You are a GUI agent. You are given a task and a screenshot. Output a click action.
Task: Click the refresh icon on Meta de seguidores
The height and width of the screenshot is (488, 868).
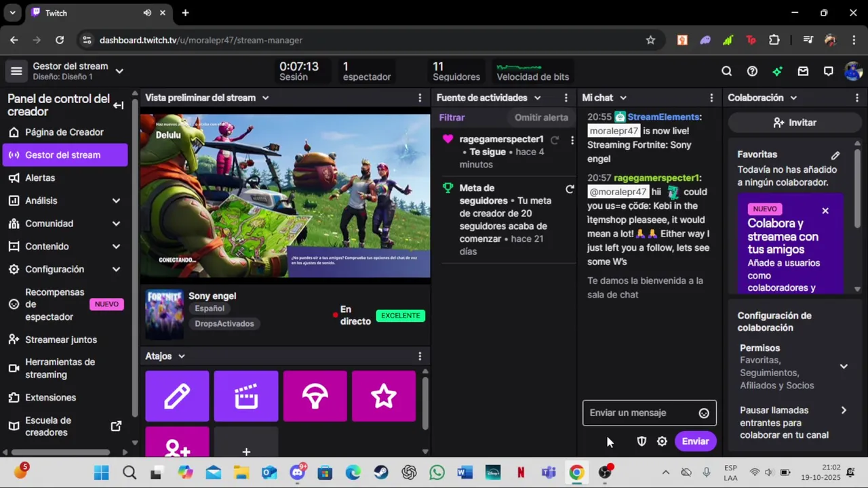[x=570, y=189]
